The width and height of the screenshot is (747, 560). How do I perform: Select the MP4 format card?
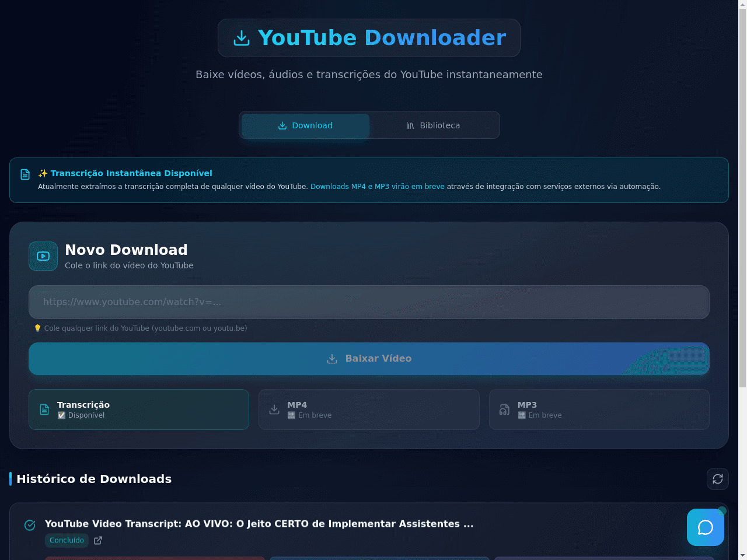point(369,409)
